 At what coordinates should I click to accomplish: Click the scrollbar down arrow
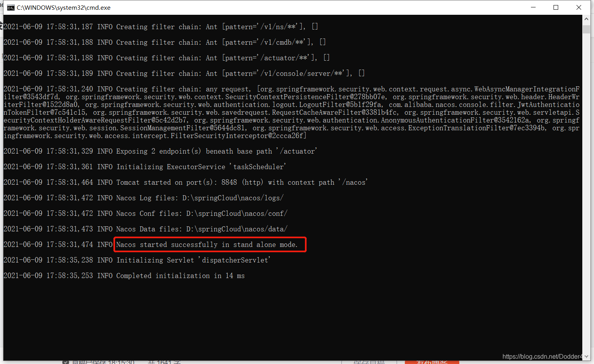point(586,356)
